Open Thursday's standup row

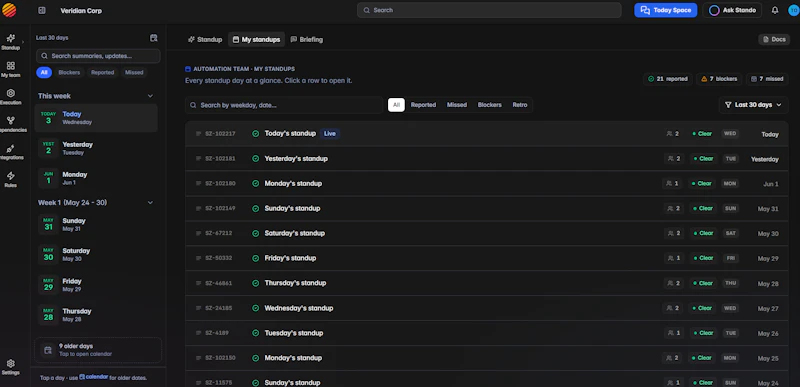tap(487, 283)
